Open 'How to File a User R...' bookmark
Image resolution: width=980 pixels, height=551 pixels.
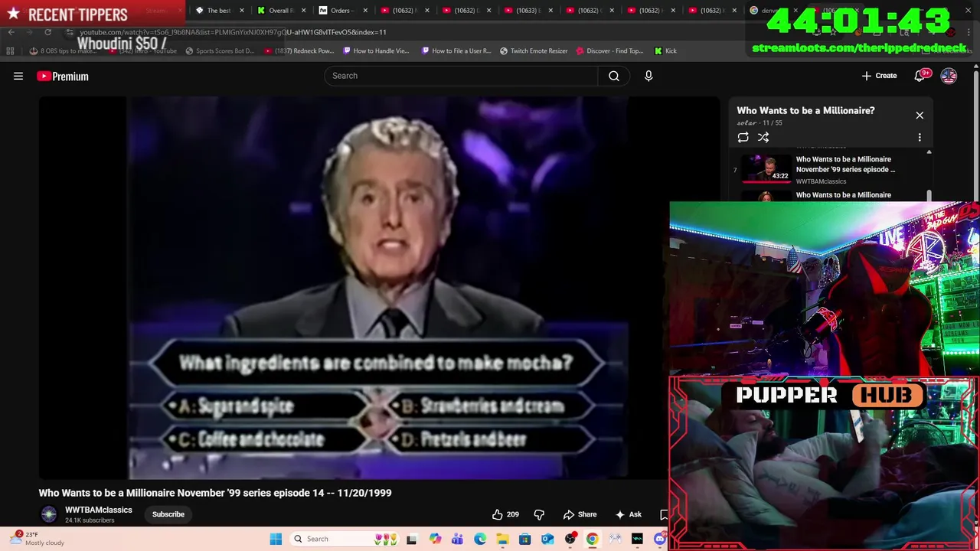tap(456, 51)
